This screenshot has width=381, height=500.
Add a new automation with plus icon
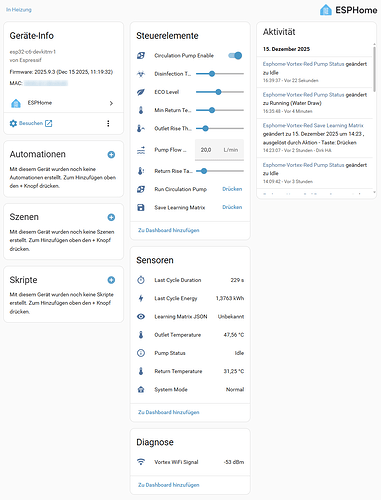111,154
